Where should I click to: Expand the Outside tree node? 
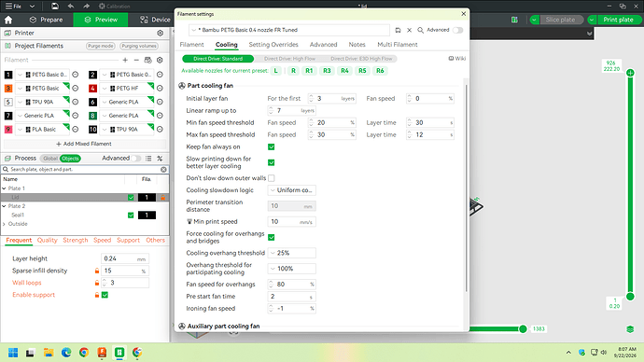click(x=4, y=224)
